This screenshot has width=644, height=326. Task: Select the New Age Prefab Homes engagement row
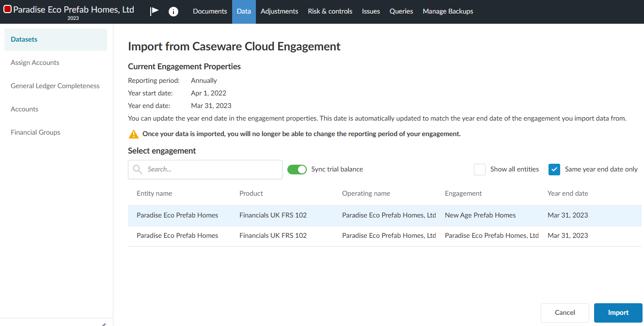click(385, 216)
